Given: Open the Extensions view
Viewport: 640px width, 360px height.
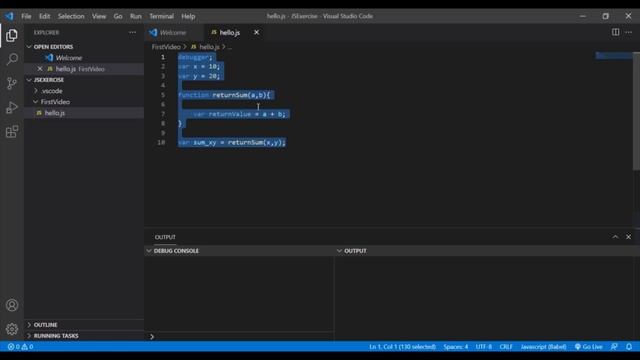Looking at the screenshot, I should 12,131.
